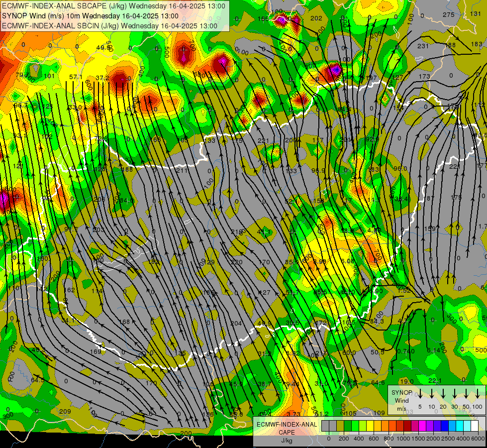Click the '168' map value
The image size is (487, 448).
pos(124,322)
